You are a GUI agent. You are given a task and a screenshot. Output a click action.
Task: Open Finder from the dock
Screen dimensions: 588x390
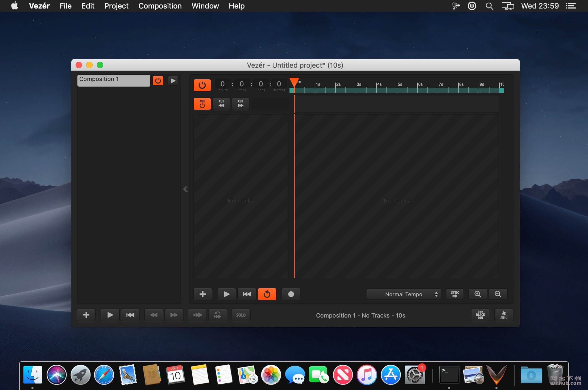[x=33, y=375]
